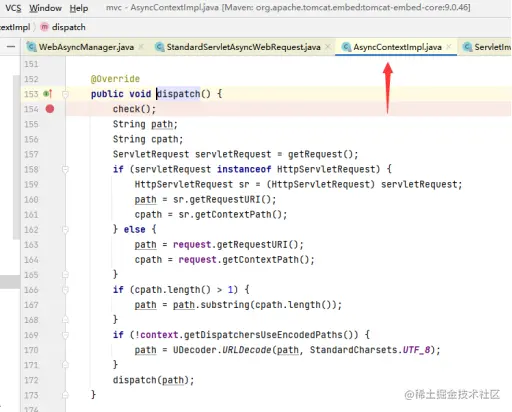This screenshot has width=512, height=412.
Task: Click the hide tool window minus button
Action: (x=11, y=47)
